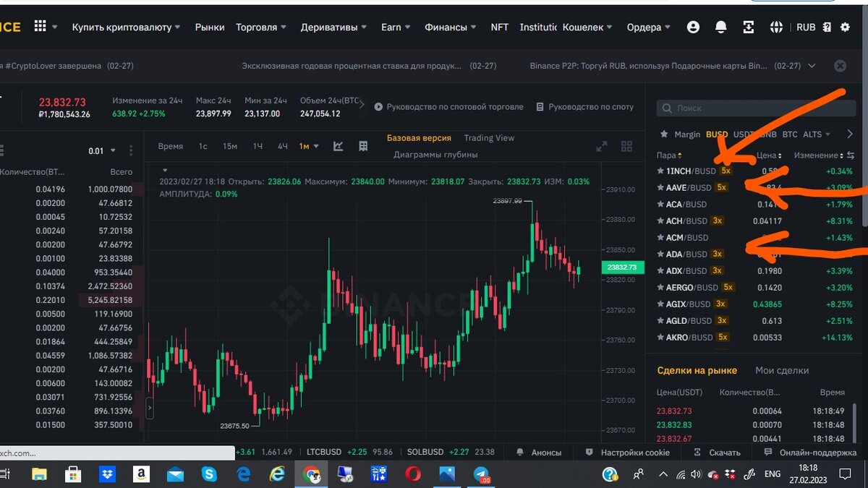The image size is (868, 488).
Task: Close the announcement banner
Action: tap(840, 66)
